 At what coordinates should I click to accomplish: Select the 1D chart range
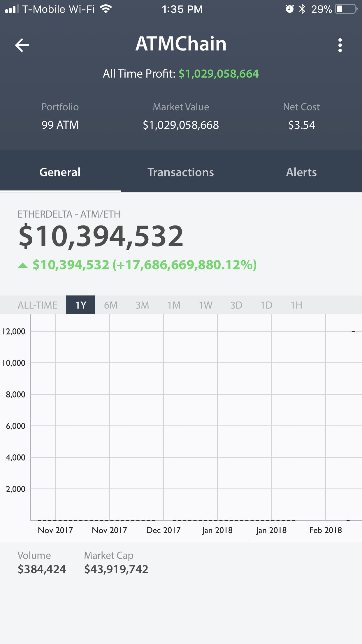pos(266,305)
